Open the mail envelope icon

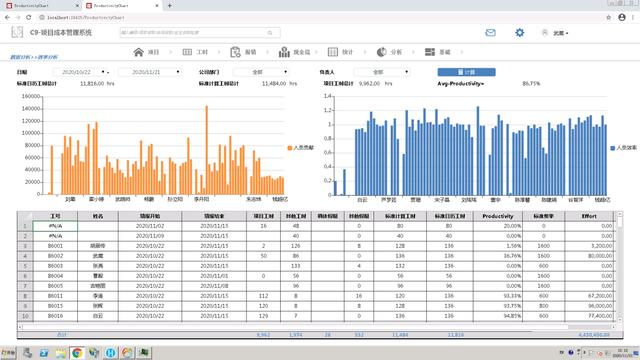490,33
